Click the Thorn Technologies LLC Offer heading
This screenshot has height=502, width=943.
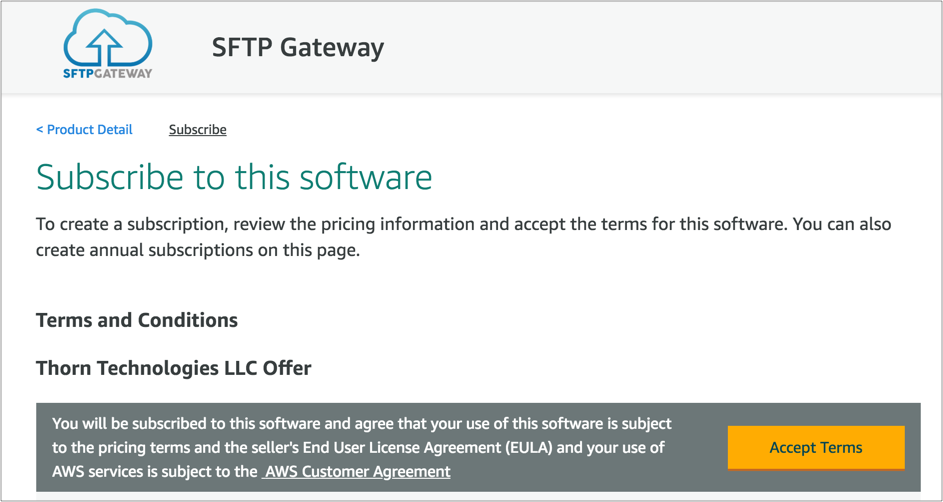pos(173,368)
